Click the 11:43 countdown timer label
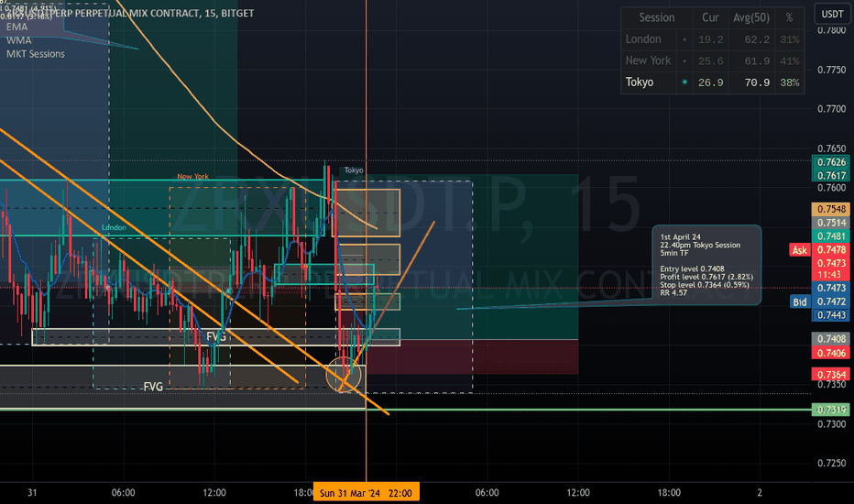This screenshot has height=504, width=854. (829, 275)
